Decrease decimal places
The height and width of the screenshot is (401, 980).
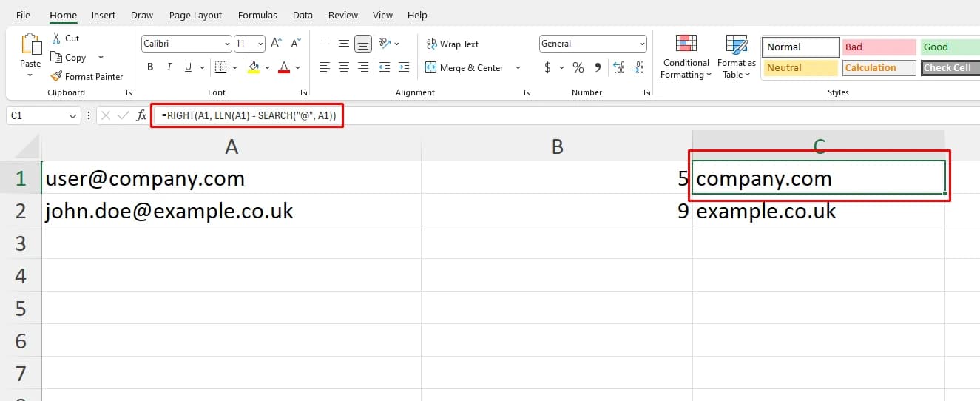coord(638,67)
